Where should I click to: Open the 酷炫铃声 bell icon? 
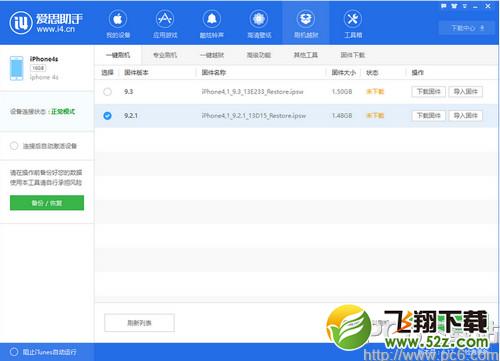(x=212, y=19)
